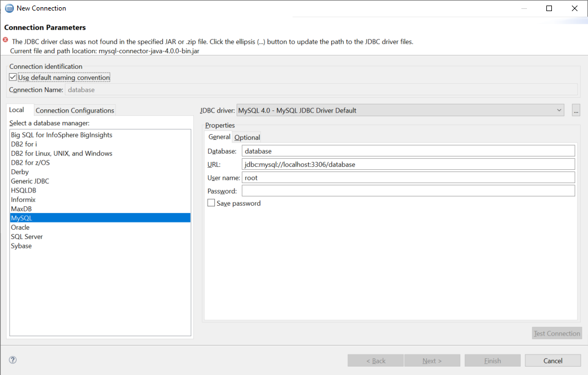Select Oracle from the database manager list
Screen dimensions: 588x375
(20, 227)
